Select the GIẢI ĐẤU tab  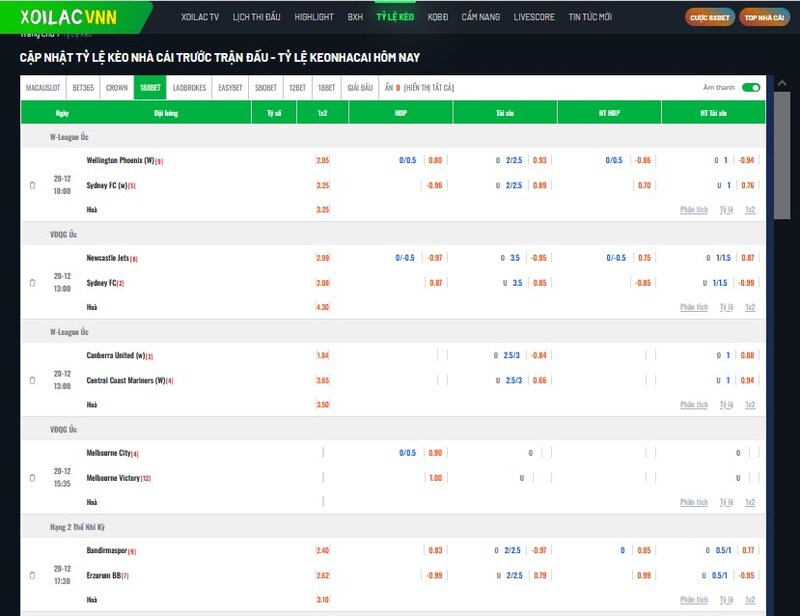(360, 88)
